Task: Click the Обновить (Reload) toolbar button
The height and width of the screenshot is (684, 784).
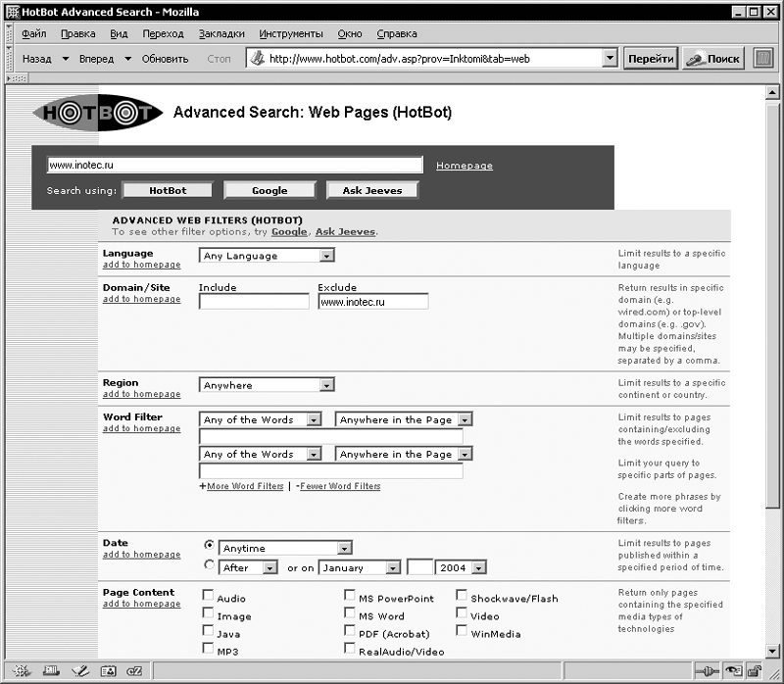Action: click(x=165, y=59)
